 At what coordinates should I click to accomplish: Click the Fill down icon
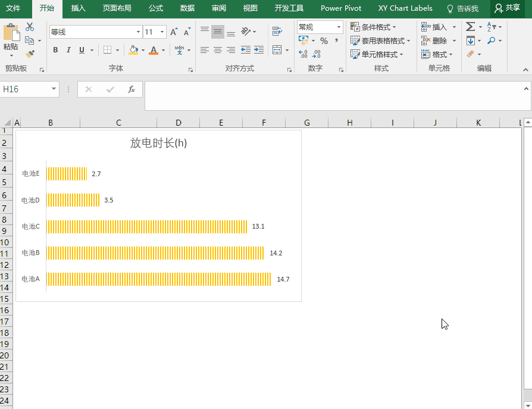(471, 40)
